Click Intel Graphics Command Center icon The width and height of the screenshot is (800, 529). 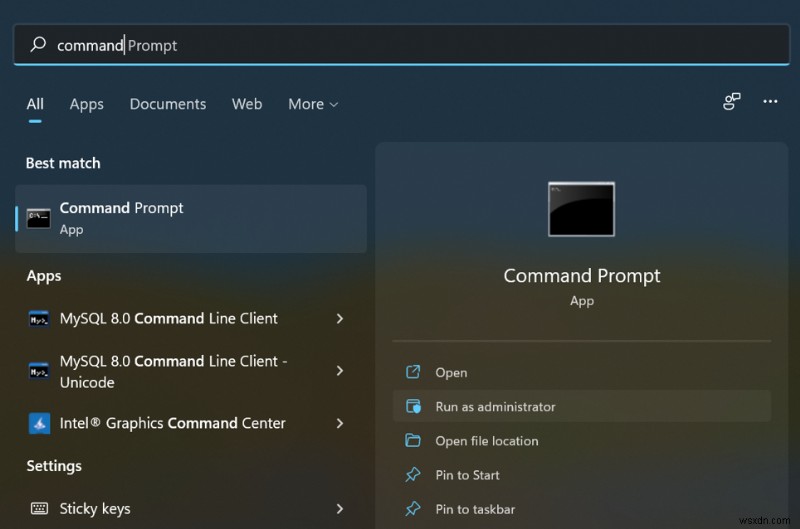[39, 423]
